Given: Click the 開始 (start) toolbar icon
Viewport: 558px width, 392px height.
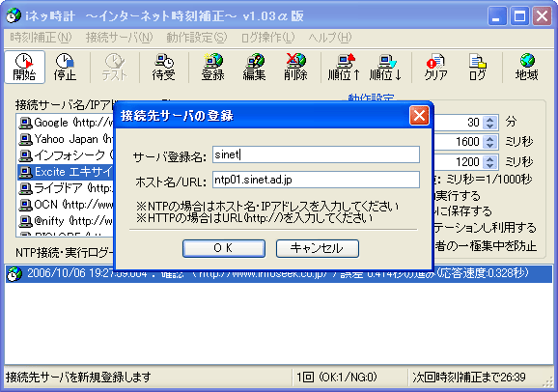Looking at the screenshot, I should (24, 67).
